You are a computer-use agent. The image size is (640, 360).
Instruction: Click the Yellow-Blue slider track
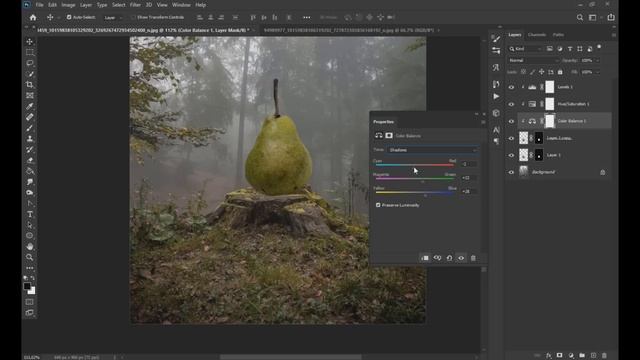click(x=414, y=192)
